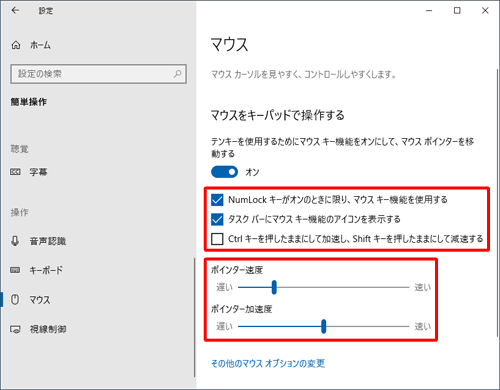The image size is (500, 390).
Task: Enable Ctrl accelerate, Shift slow down checkbox
Action: (217, 239)
